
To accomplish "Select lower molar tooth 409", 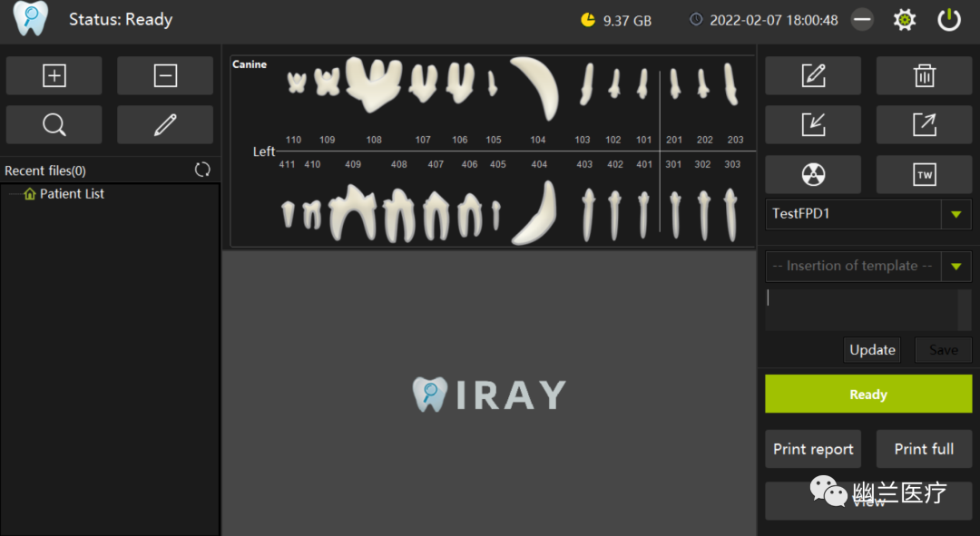I will (x=353, y=212).
